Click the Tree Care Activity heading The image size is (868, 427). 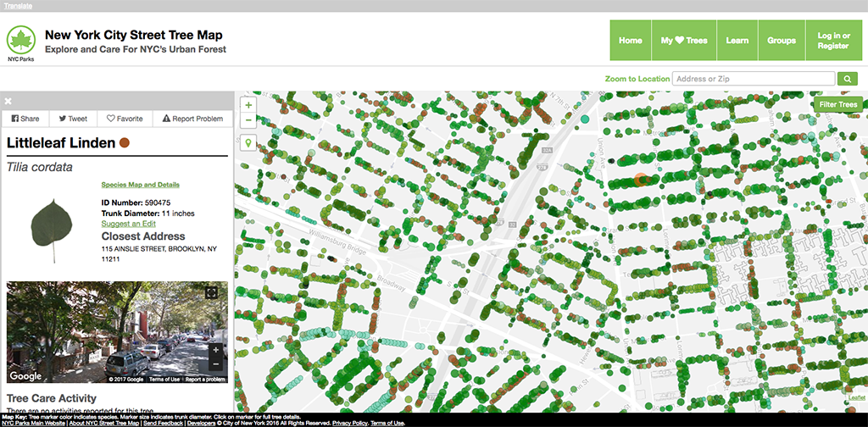pyautogui.click(x=52, y=398)
